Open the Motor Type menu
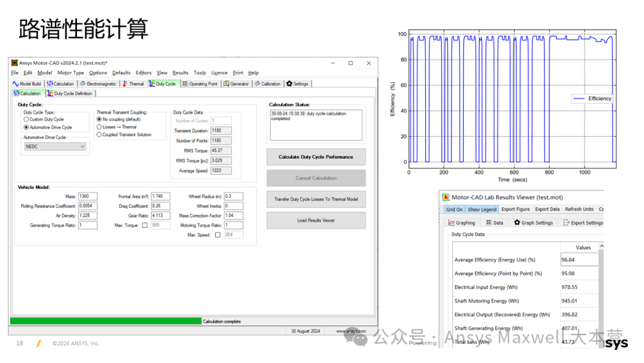644x363 pixels. [70, 73]
